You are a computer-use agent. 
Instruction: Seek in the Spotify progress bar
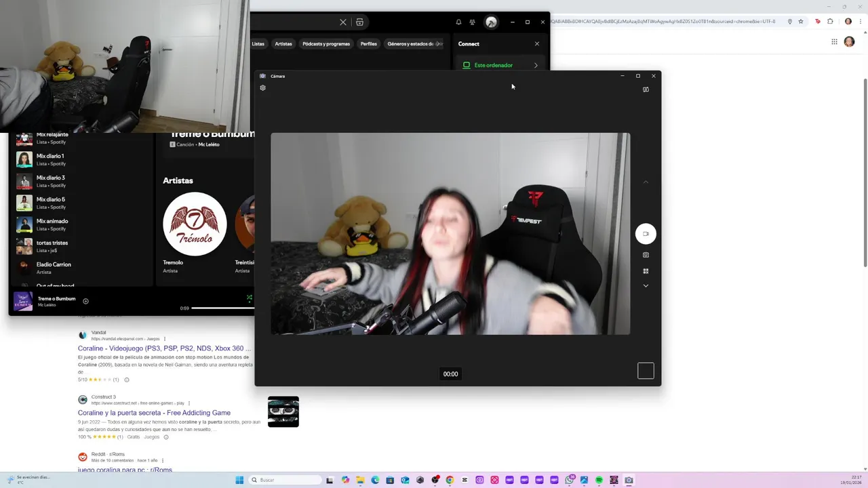tap(223, 308)
